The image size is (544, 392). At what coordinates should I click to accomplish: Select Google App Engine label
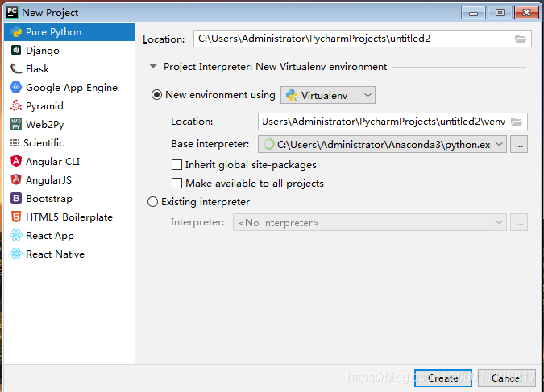coord(72,88)
